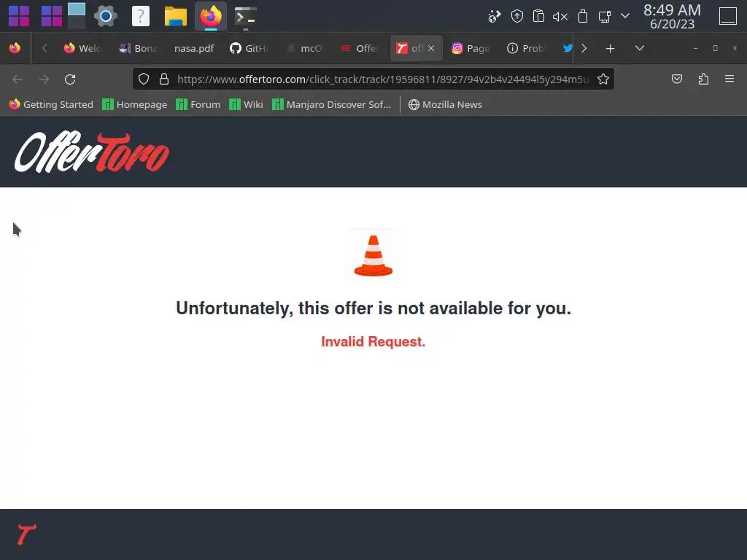
Task: Open the terminal Konsole taskbar icon
Action: point(246,17)
